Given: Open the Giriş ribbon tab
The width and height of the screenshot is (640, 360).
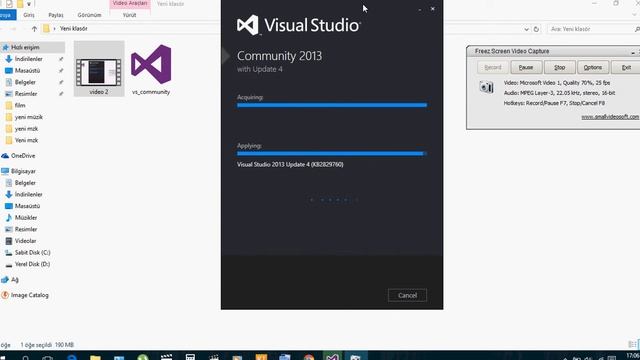Looking at the screenshot, I should tap(29, 15).
